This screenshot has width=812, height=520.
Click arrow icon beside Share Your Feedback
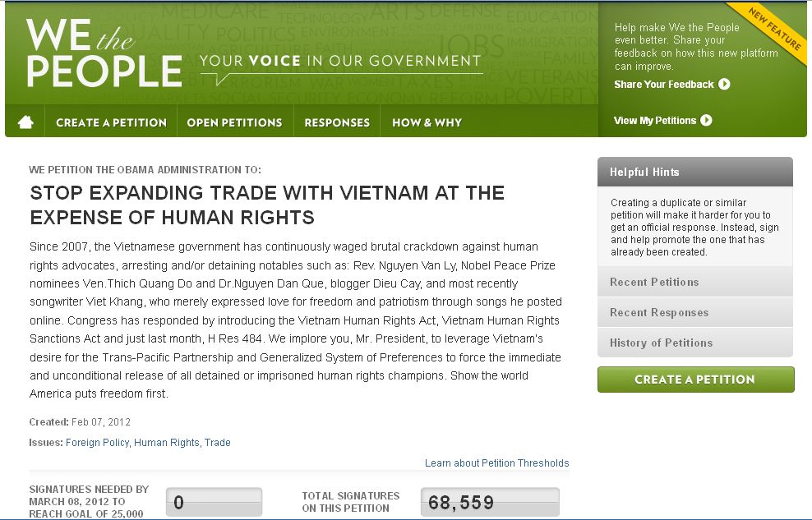(x=724, y=84)
